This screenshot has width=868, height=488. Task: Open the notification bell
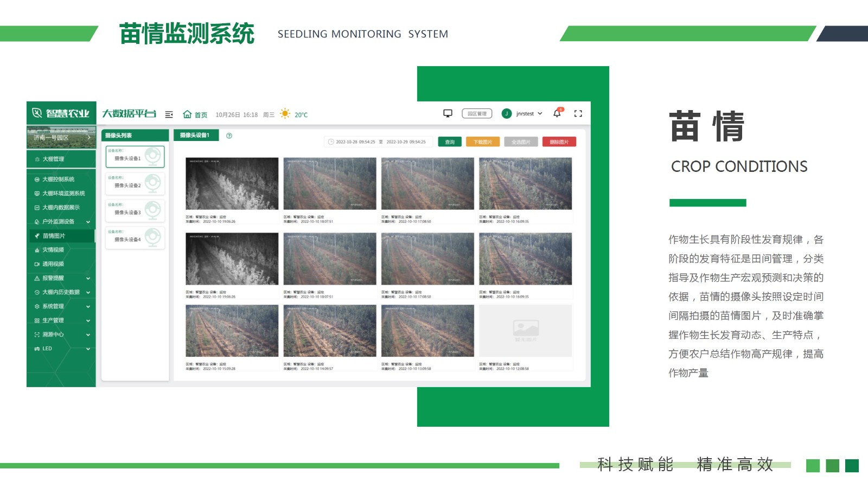[x=557, y=113]
